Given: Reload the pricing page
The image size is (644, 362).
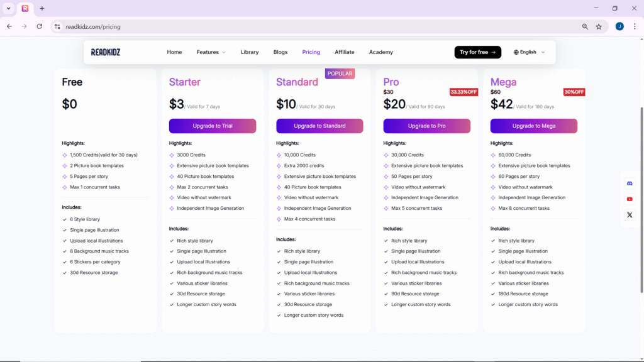Looking at the screenshot, I should tap(40, 26).
